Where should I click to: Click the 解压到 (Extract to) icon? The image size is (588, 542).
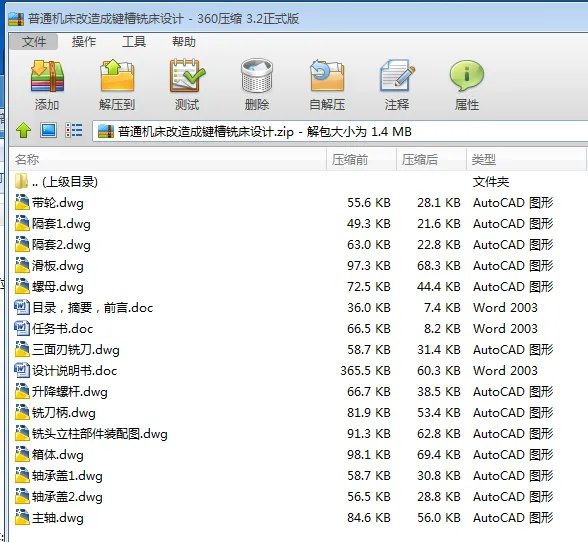pos(117,76)
